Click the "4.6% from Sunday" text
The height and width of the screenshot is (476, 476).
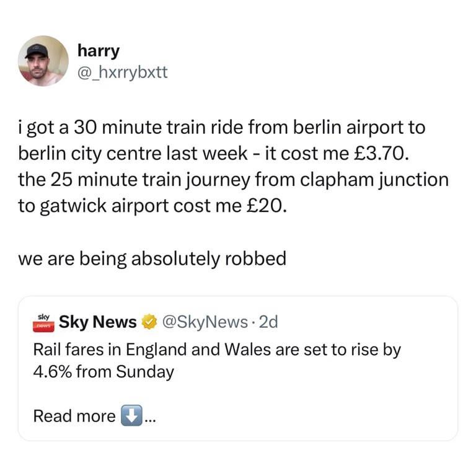coord(103,372)
